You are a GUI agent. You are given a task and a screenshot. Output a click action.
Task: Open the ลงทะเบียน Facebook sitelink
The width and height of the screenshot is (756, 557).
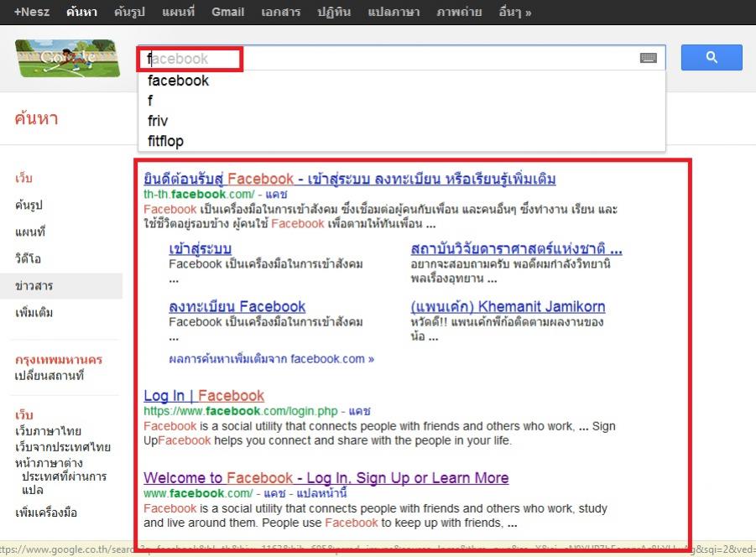(237, 306)
